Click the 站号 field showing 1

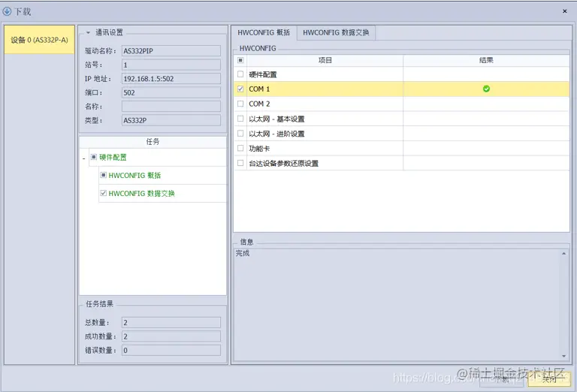pos(171,65)
